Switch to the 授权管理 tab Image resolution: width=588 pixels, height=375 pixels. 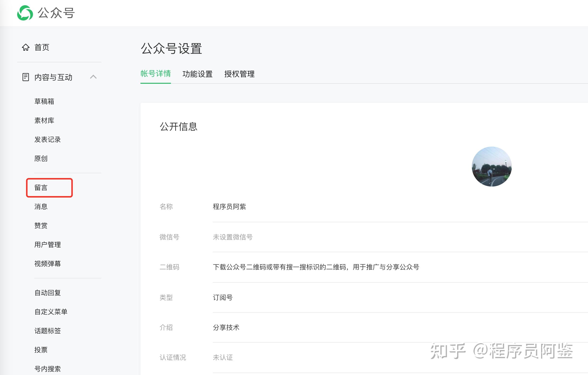click(239, 74)
